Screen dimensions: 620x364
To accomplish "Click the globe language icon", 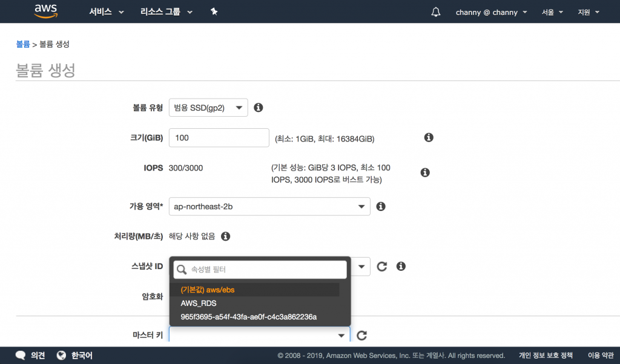I will coord(61,356).
